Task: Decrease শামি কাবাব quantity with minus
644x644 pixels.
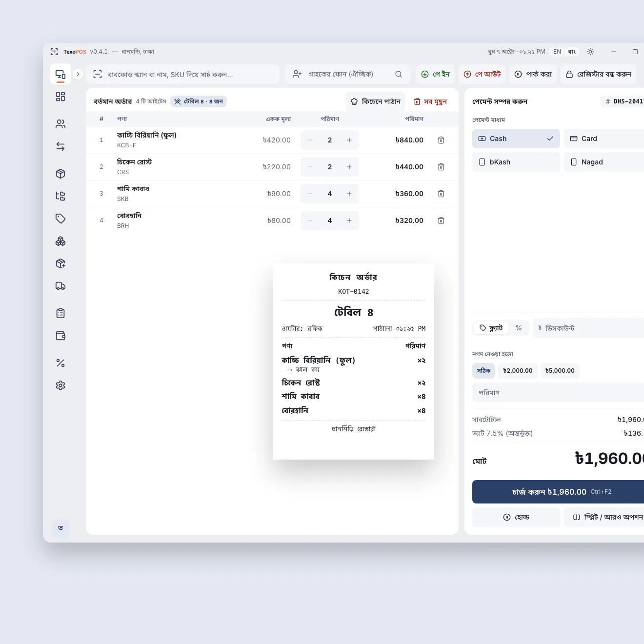Action: [310, 194]
